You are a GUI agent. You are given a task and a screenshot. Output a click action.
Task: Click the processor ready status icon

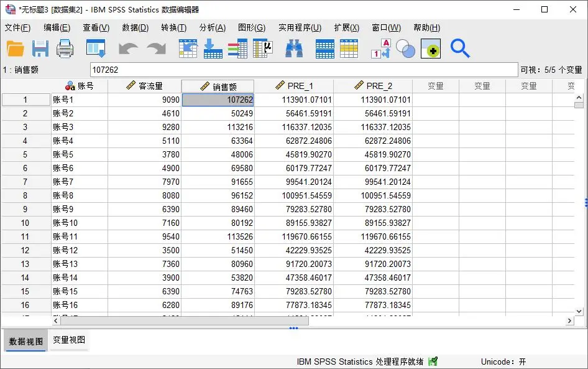(433, 362)
